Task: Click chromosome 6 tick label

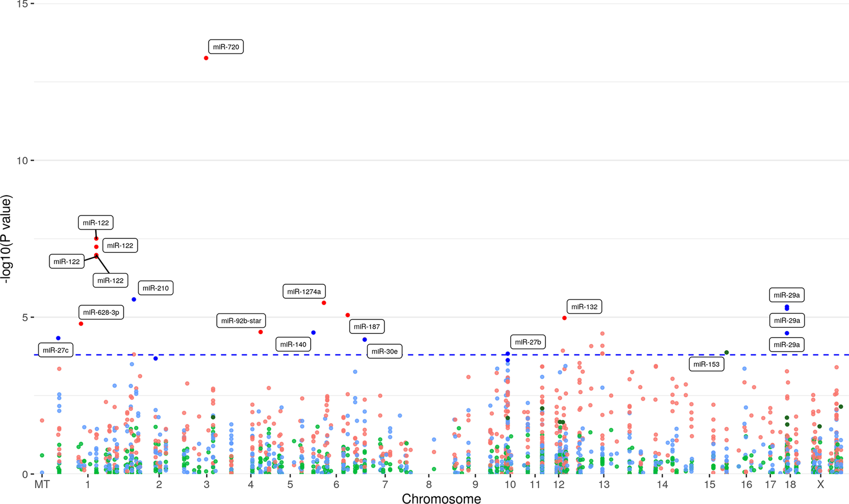Action: coord(336,485)
